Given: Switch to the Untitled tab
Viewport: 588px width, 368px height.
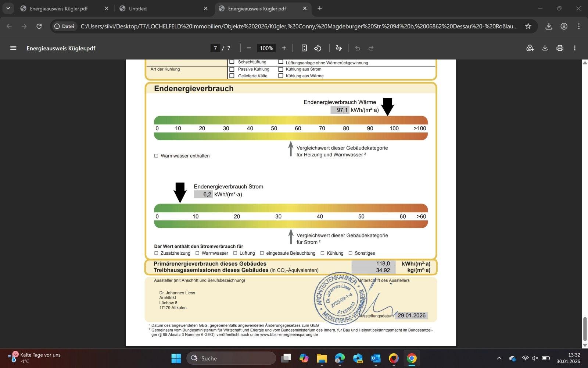Looking at the screenshot, I should pyautogui.click(x=162, y=8).
